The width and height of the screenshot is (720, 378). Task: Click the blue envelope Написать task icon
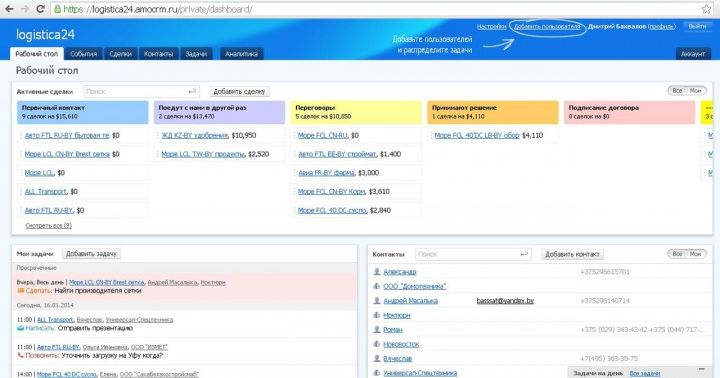coord(20,328)
